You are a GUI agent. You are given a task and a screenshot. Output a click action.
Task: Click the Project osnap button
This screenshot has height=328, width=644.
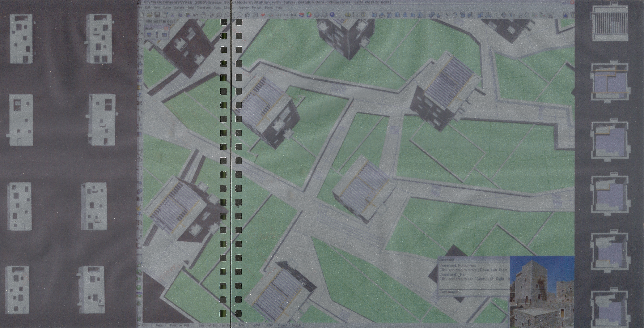tap(282, 326)
